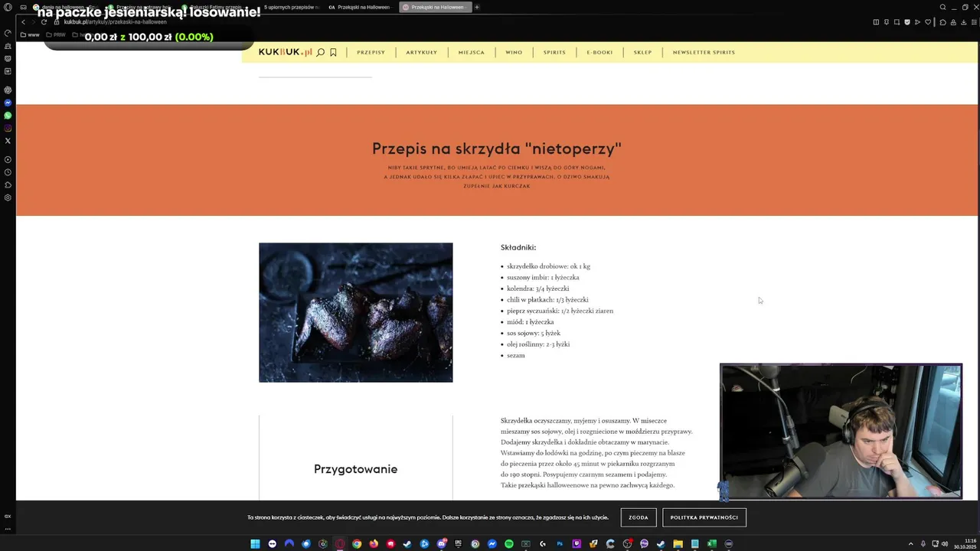Click the pinboard pin icon in toolbar
The height and width of the screenshot is (551, 980).
[887, 22]
